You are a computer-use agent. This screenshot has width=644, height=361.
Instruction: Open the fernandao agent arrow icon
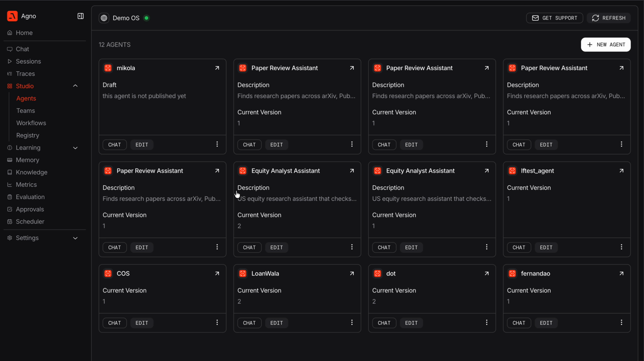622,273
